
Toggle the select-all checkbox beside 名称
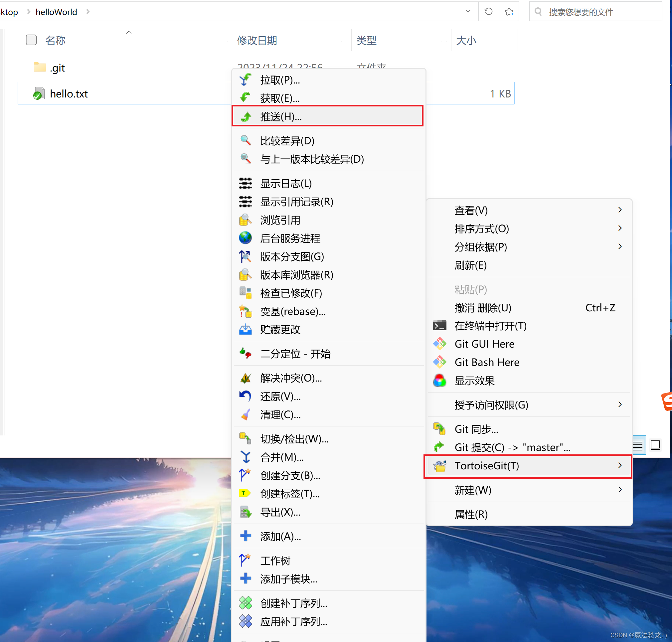click(x=31, y=40)
